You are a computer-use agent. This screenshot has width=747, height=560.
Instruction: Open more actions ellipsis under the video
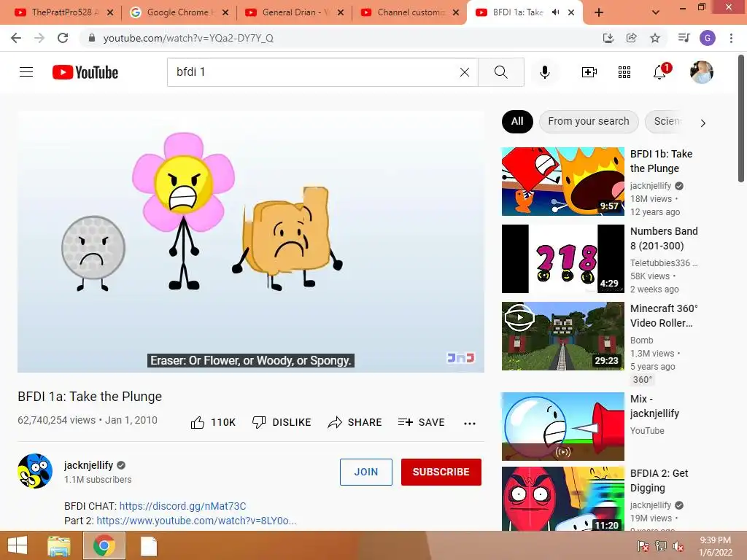[470, 424]
